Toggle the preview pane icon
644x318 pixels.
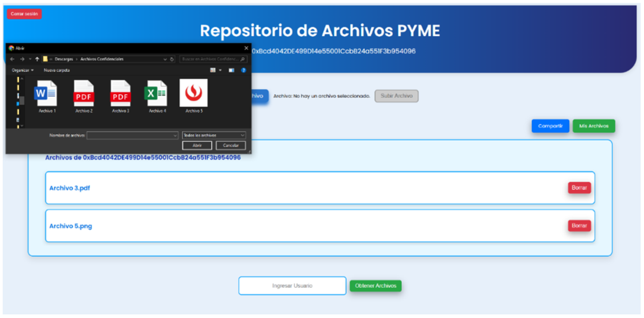[231, 70]
